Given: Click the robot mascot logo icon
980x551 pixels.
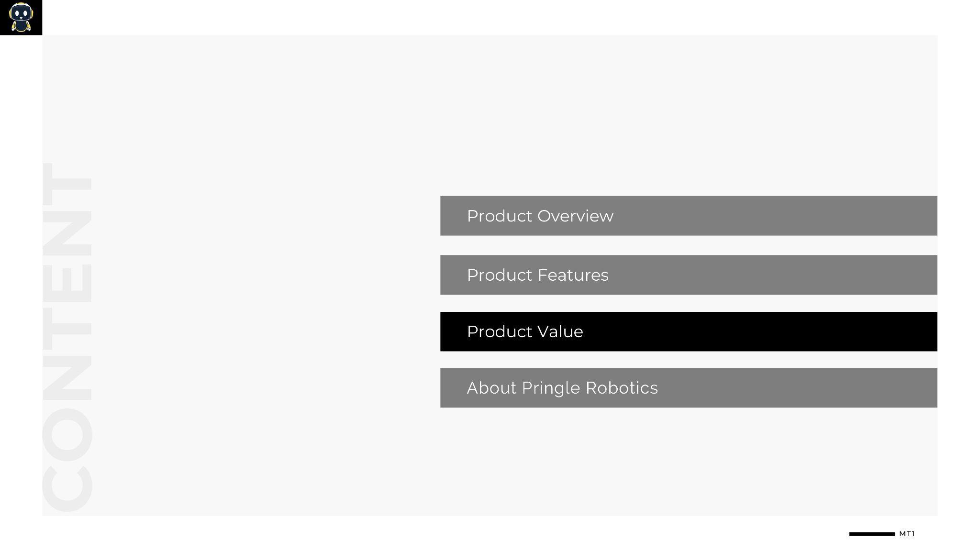Looking at the screenshot, I should coord(21,18).
